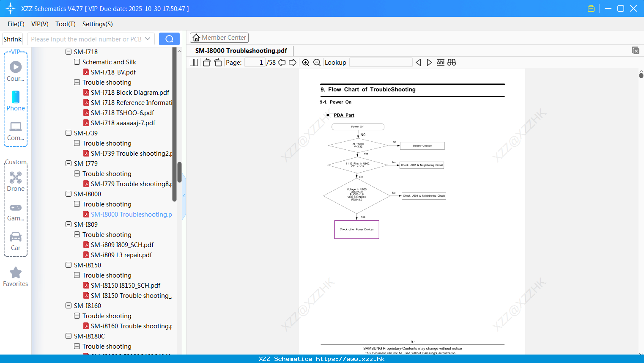Zoom in on the PDF
Viewport: 644px width, 363px height.
pos(306,62)
